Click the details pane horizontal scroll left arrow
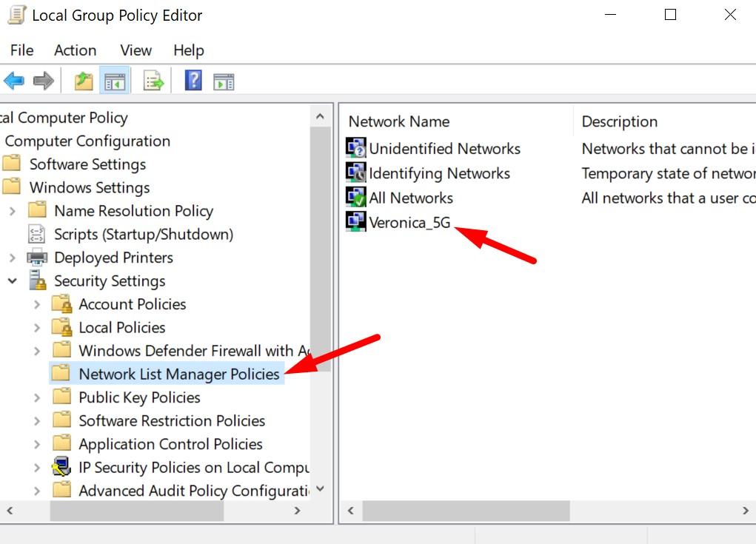 351,510
